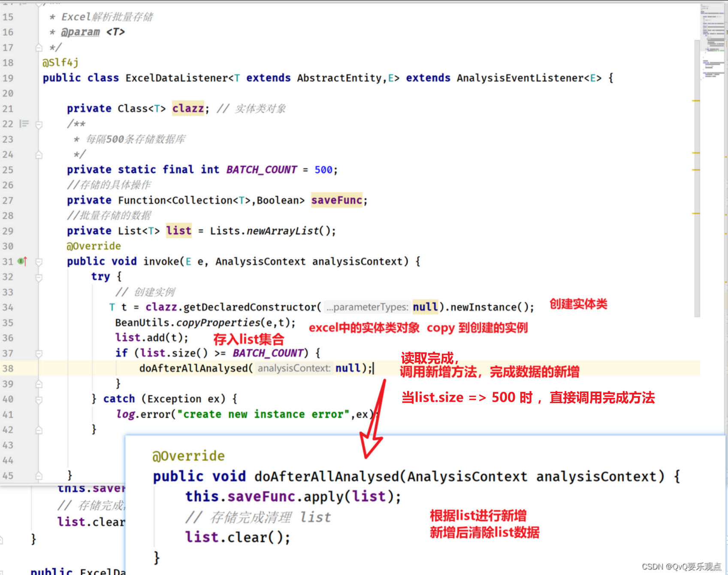728x575 pixels.
Task: Collapse the comment fold end at line 24
Action: (39, 155)
